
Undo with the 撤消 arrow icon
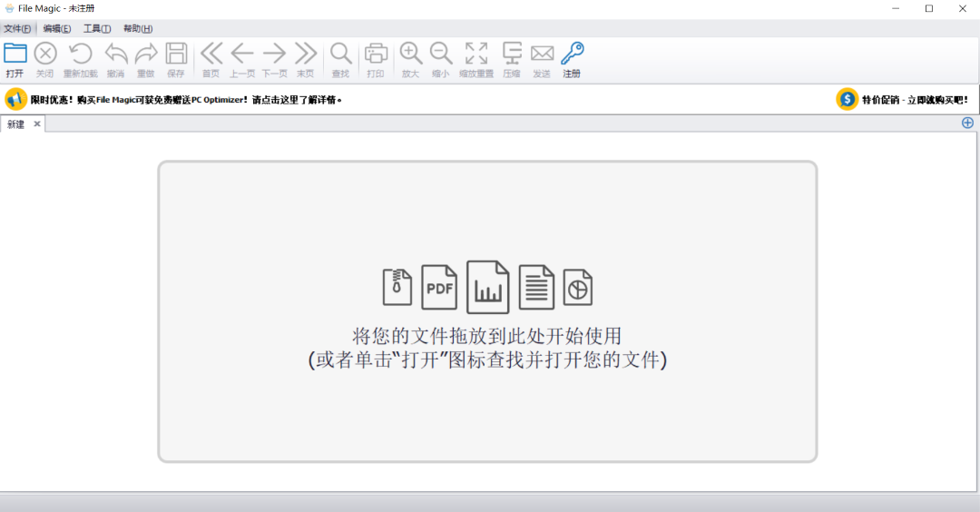tap(115, 54)
